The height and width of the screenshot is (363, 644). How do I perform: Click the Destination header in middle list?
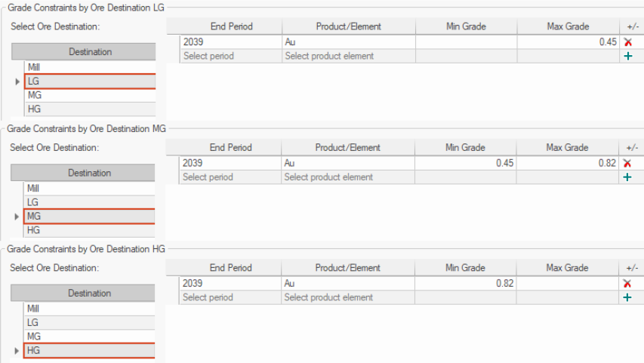[89, 173]
